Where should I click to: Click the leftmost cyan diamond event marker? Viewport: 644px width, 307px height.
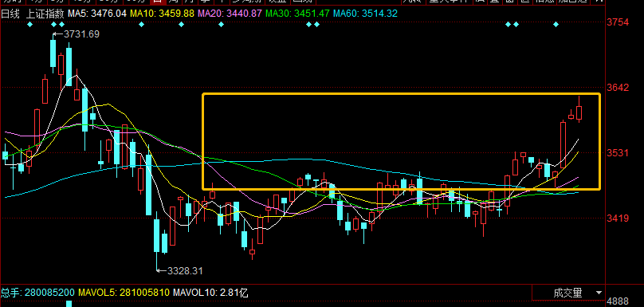pyautogui.click(x=29, y=25)
